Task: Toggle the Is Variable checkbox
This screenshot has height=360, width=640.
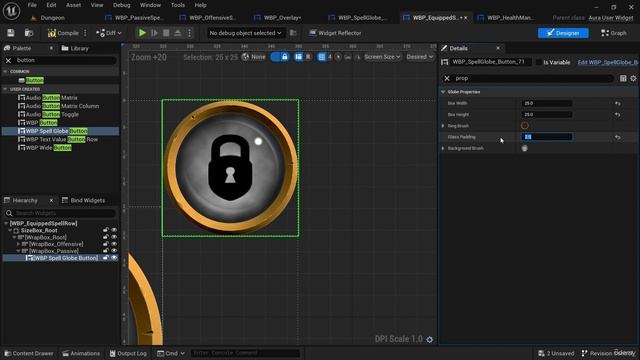Action: 539,62
